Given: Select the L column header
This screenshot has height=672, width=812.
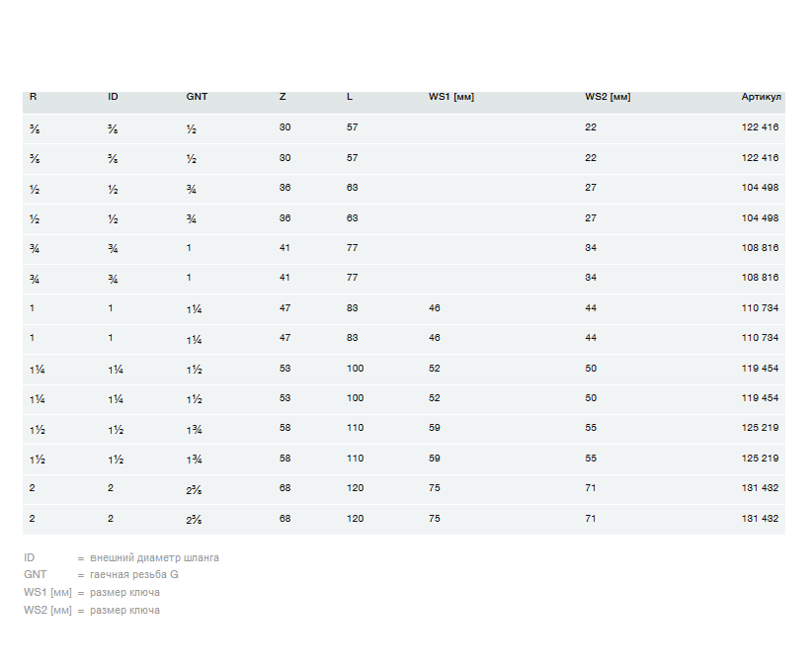Looking at the screenshot, I should click(x=350, y=97).
